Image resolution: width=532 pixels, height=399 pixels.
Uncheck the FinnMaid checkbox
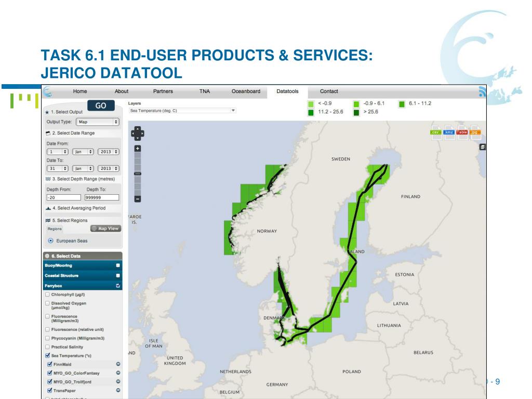[50, 364]
